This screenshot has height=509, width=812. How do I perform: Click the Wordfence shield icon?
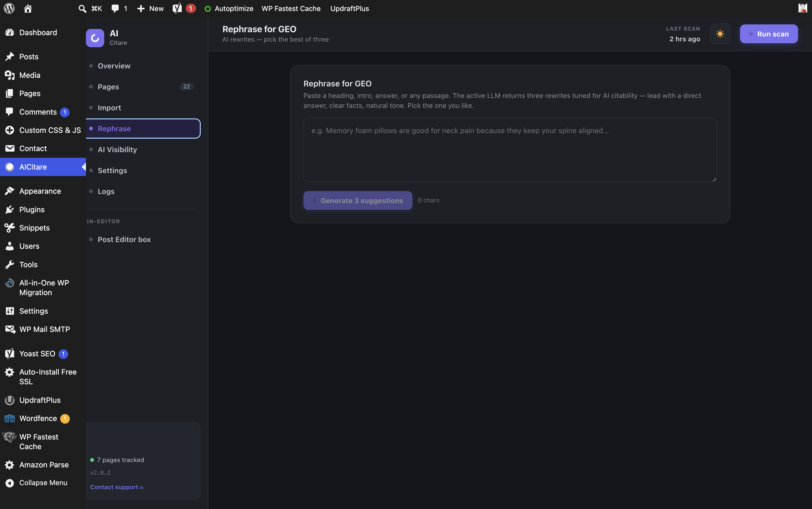click(x=10, y=419)
